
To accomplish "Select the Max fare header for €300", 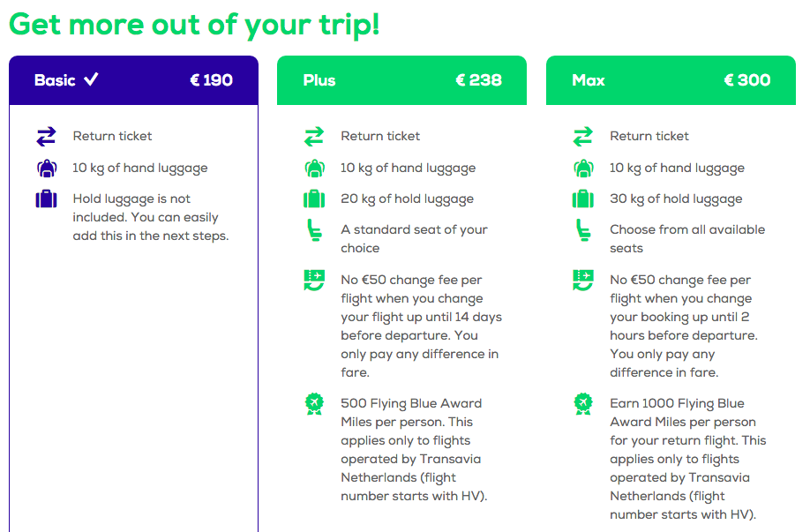I will [671, 80].
